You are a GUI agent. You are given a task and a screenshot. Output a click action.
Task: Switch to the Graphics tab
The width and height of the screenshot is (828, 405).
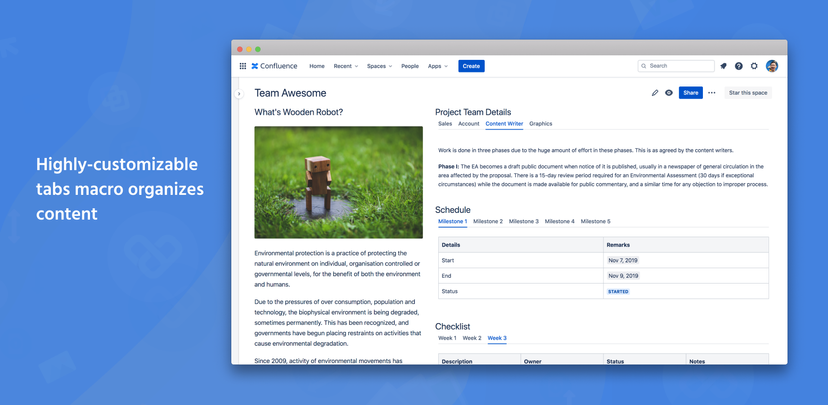point(541,124)
